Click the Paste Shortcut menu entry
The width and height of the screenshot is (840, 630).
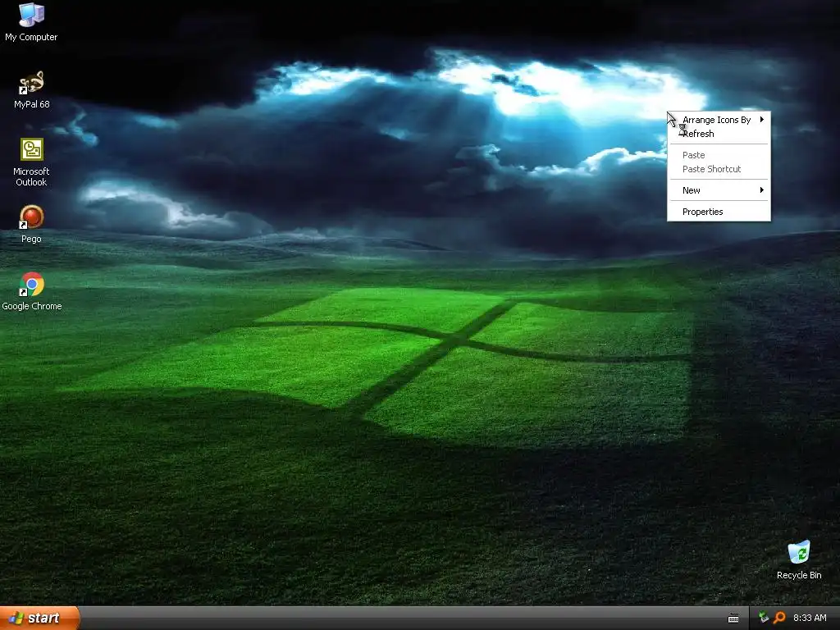click(x=719, y=169)
